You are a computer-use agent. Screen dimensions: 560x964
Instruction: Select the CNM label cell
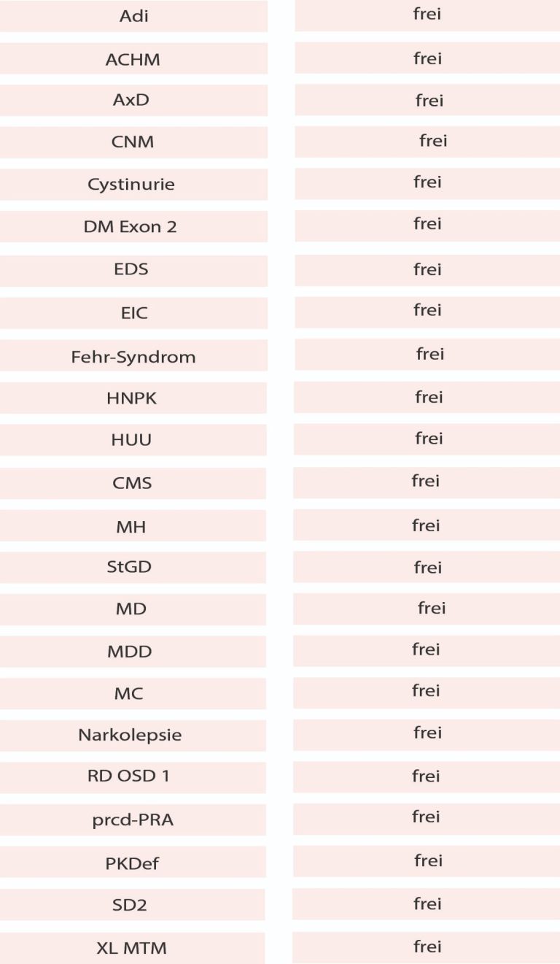pyautogui.click(x=133, y=142)
